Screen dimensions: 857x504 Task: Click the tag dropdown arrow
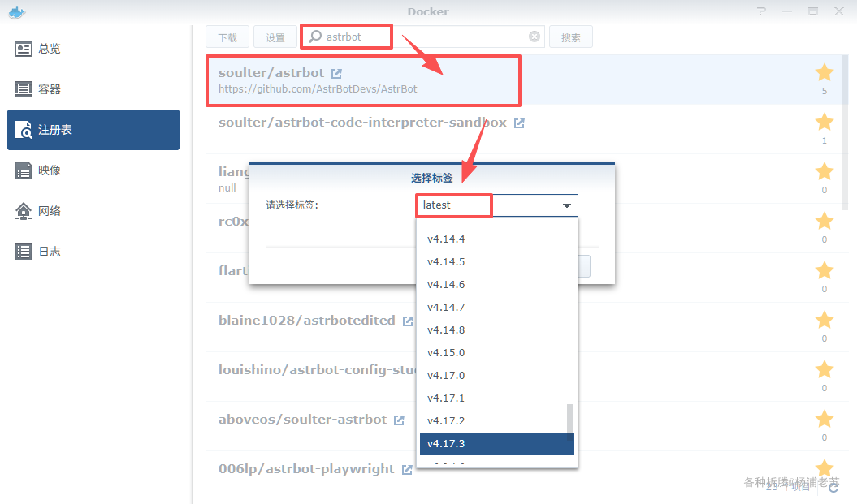(567, 206)
